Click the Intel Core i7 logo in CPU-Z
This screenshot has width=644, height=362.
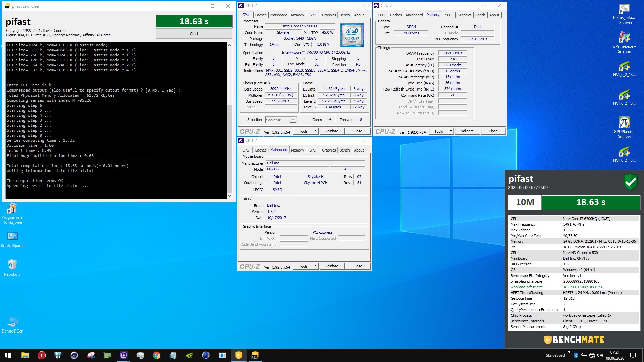click(x=352, y=35)
